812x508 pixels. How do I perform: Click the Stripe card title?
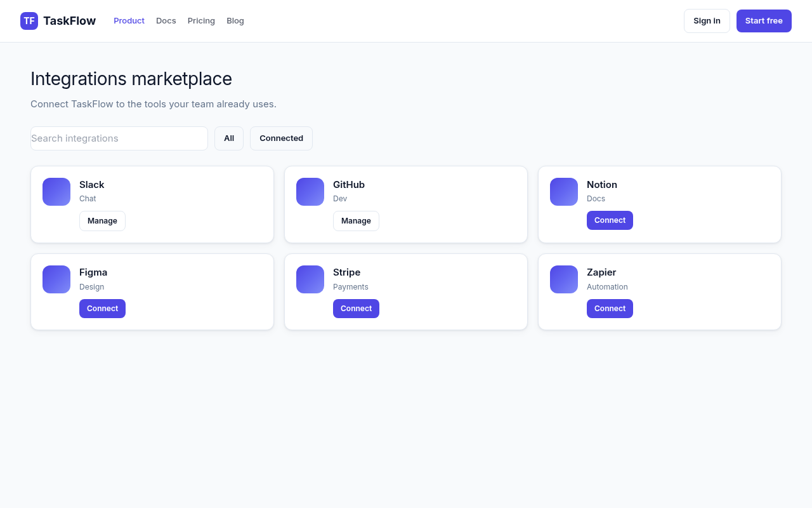click(346, 272)
